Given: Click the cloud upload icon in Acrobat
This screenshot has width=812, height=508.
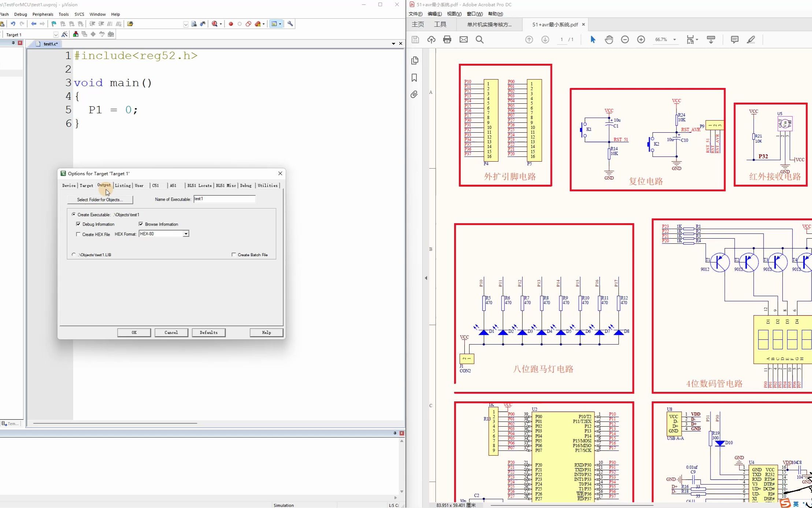Looking at the screenshot, I should click(431, 40).
